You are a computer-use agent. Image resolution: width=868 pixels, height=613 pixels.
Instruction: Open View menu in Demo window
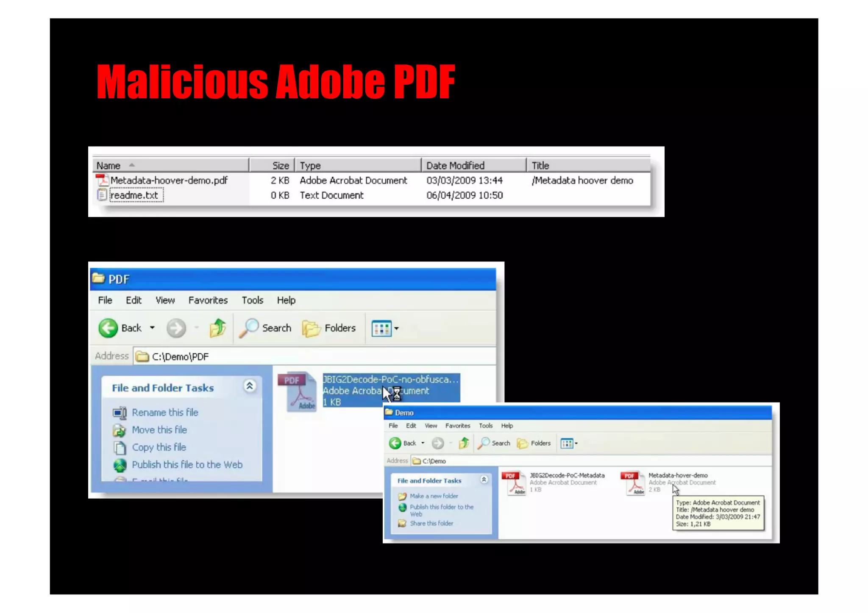tap(431, 426)
